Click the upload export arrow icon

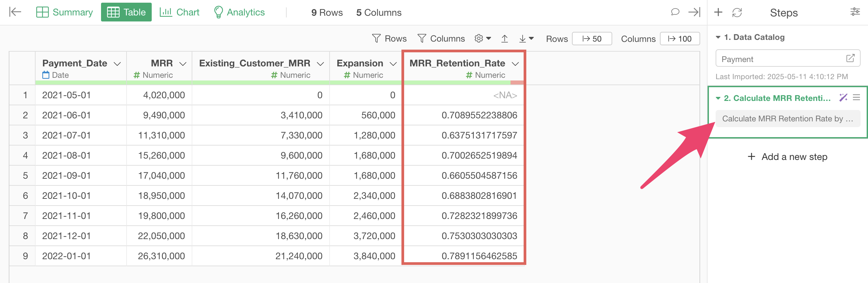[504, 39]
